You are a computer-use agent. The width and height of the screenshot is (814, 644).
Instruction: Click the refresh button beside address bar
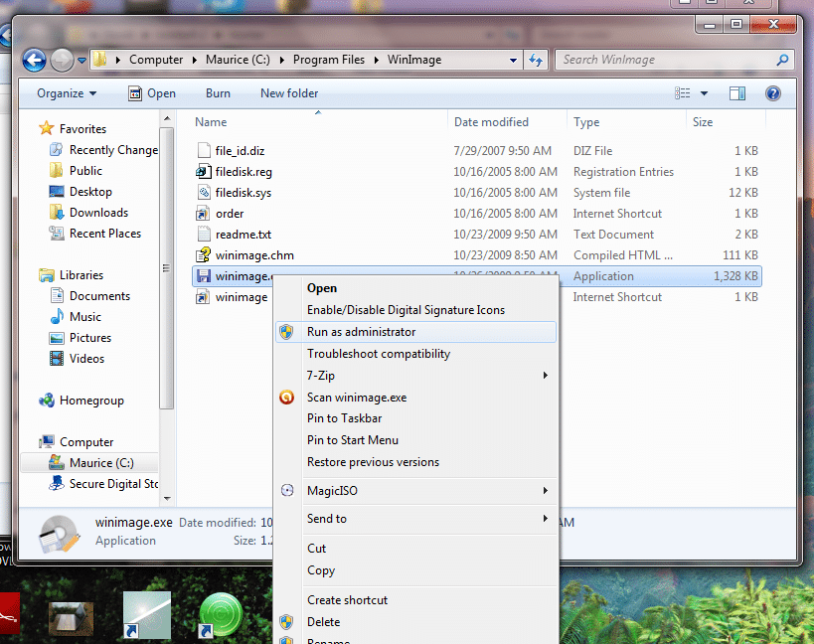536,61
